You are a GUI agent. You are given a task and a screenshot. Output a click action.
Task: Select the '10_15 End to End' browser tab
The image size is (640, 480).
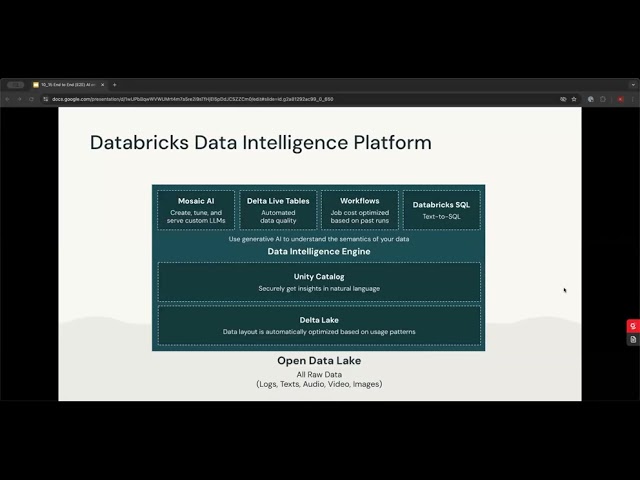(68, 85)
